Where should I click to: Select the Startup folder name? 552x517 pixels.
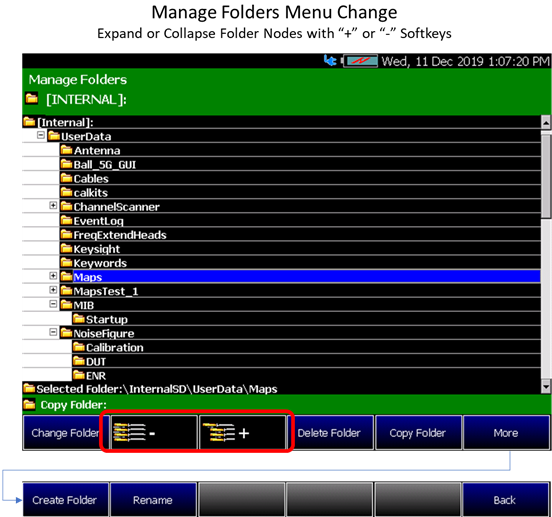[107, 320]
